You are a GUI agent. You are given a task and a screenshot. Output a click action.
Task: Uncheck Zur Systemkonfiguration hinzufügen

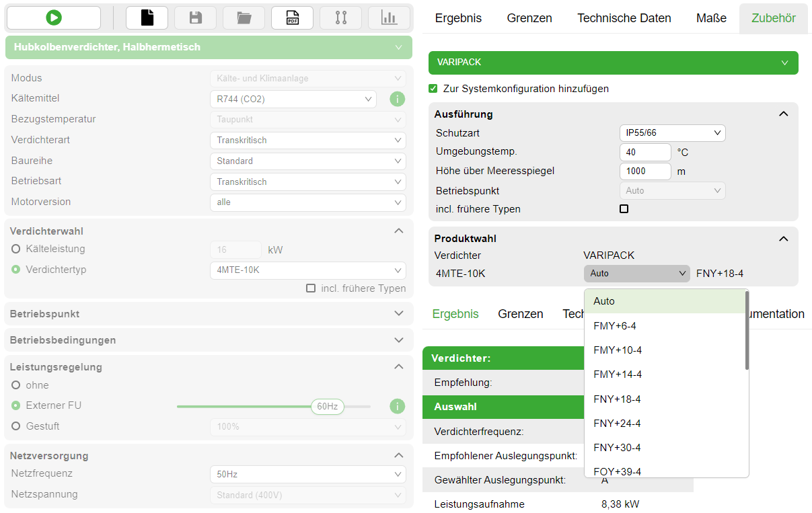(433, 88)
